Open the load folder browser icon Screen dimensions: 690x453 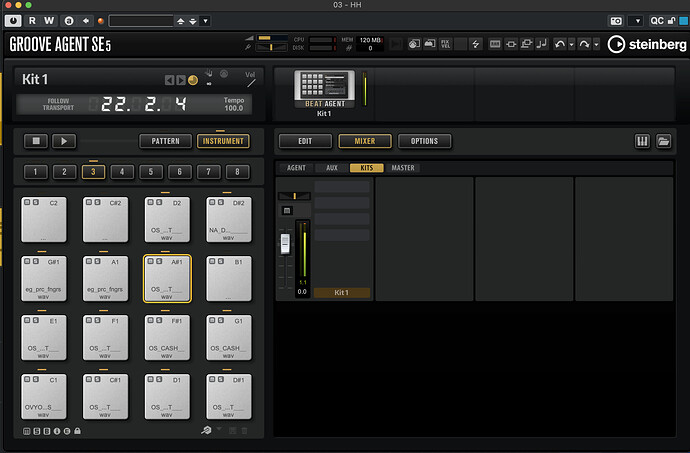(x=664, y=141)
